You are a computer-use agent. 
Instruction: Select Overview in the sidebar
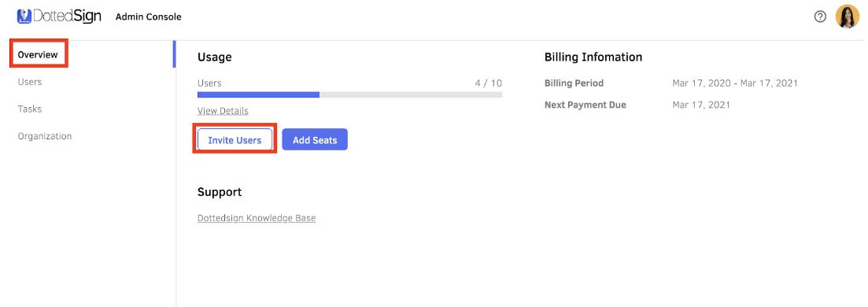38,55
